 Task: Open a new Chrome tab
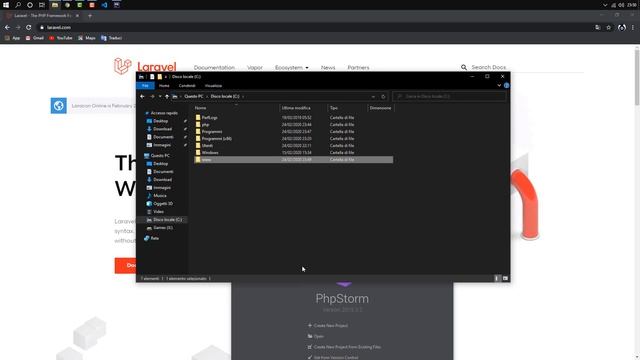point(90,16)
